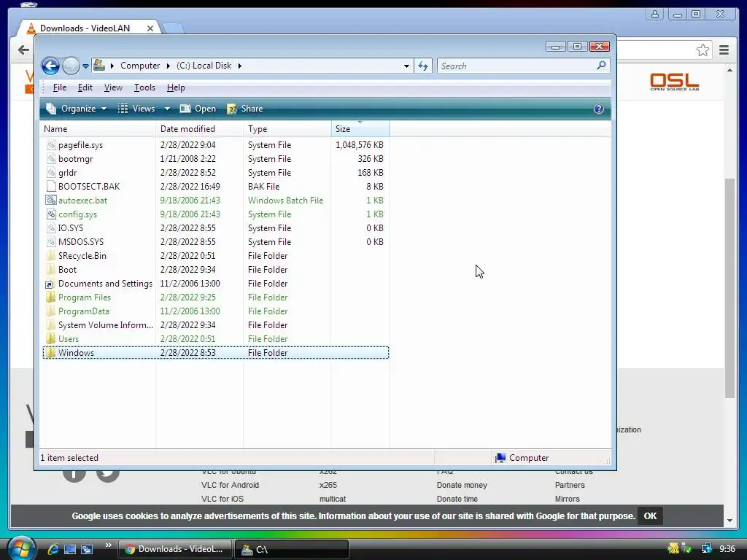Open the Help menu
The height and width of the screenshot is (560, 747).
pyautogui.click(x=176, y=87)
